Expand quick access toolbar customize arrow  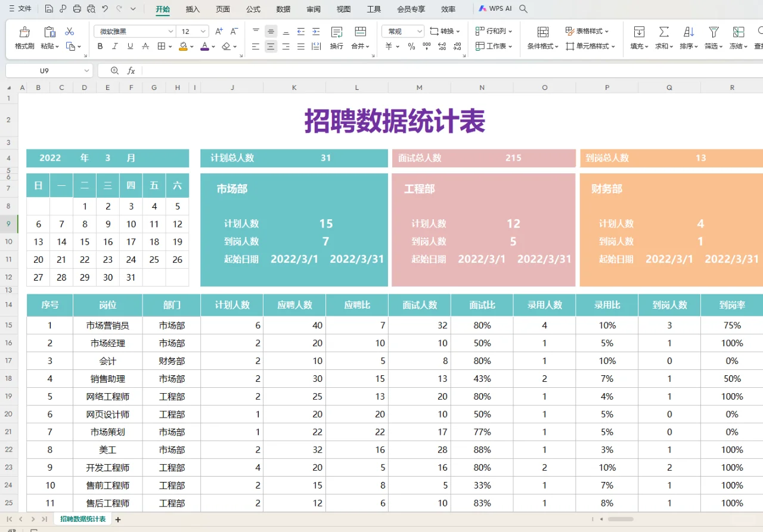(133, 9)
